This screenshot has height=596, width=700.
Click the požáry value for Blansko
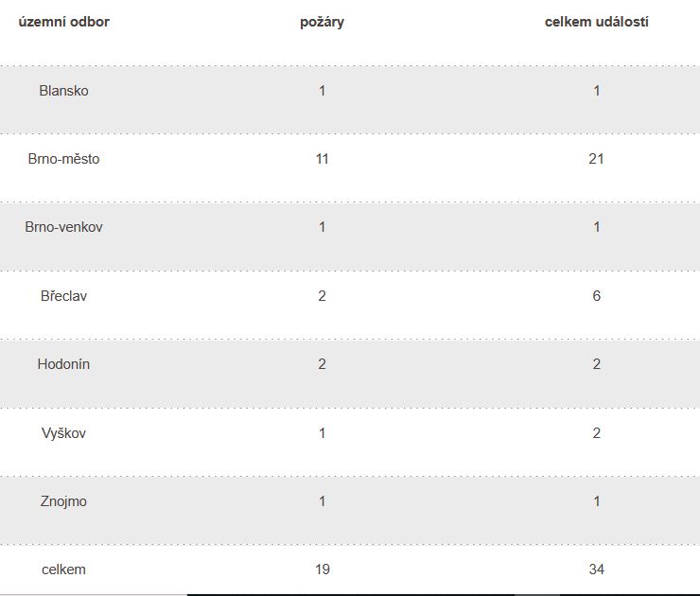click(x=322, y=91)
